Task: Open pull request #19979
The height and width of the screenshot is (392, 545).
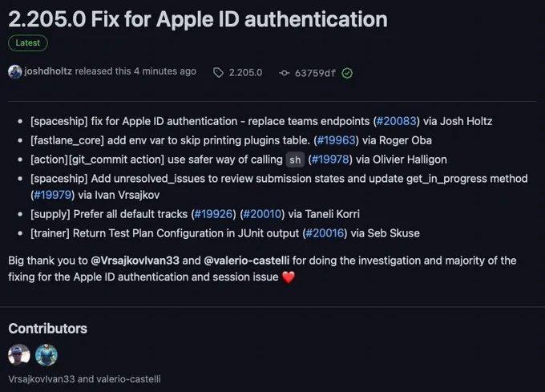Action: tap(52, 195)
